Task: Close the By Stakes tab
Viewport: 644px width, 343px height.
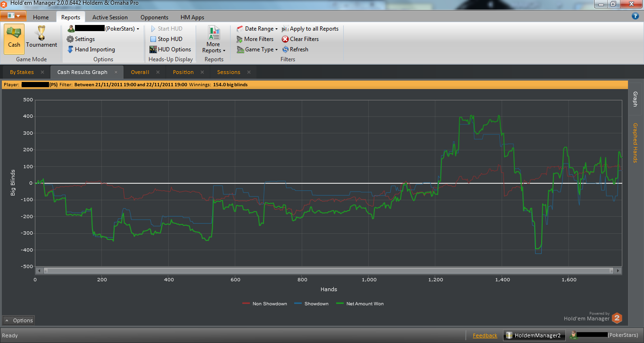Action: tap(42, 72)
